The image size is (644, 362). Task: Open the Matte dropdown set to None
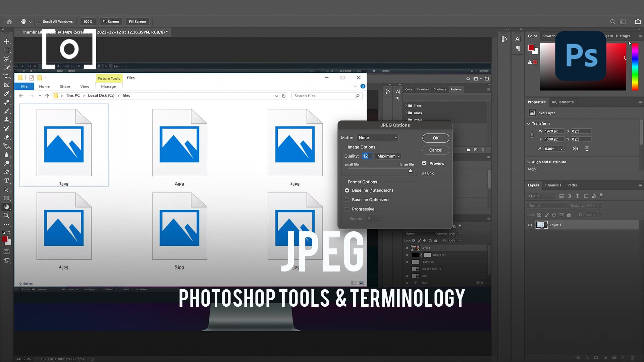click(x=377, y=137)
